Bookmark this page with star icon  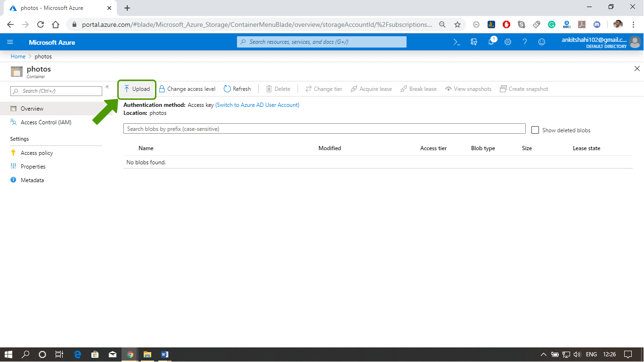coord(457,24)
